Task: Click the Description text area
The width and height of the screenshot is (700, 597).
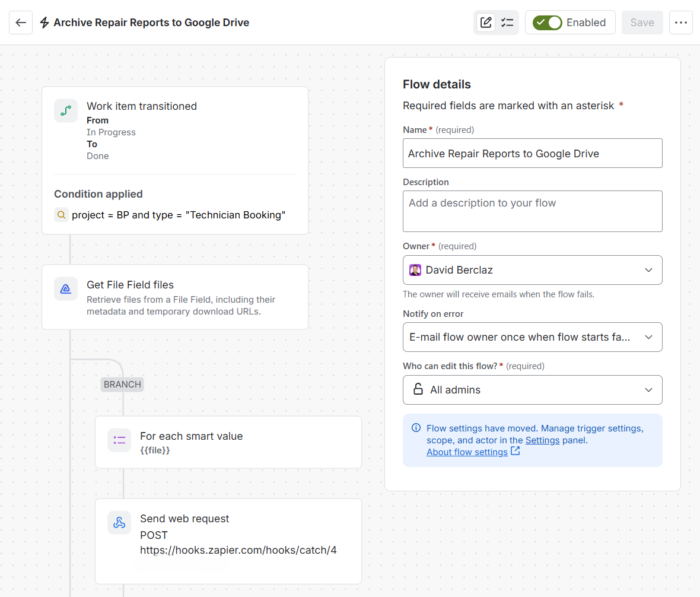Action: point(533,211)
